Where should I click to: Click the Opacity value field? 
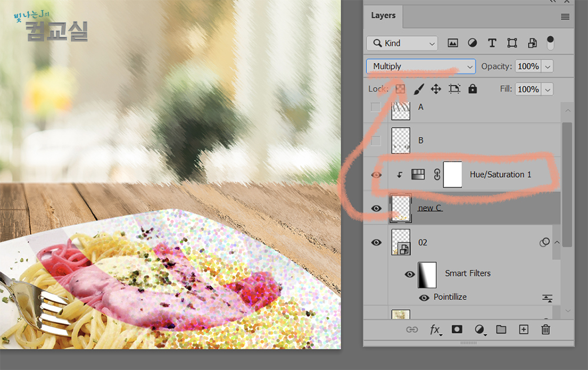tap(528, 66)
